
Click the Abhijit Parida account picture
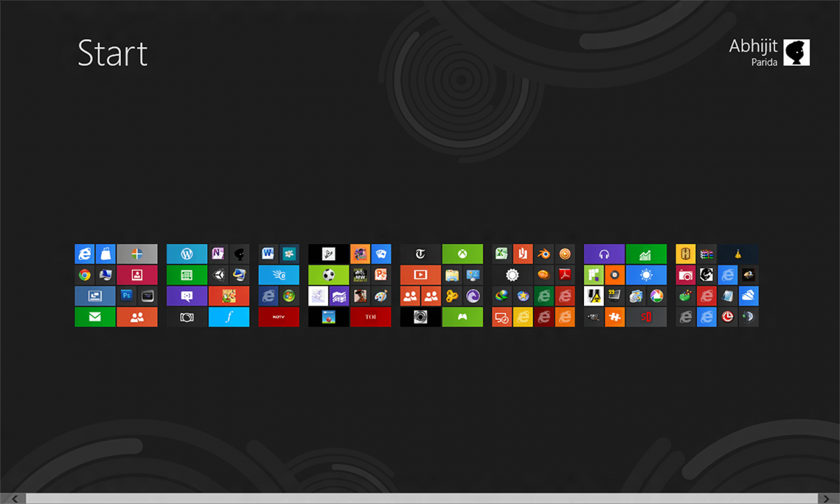(x=797, y=52)
